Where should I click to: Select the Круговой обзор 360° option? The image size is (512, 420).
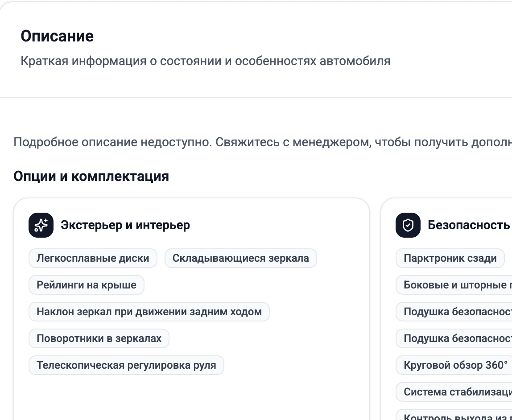click(447, 365)
